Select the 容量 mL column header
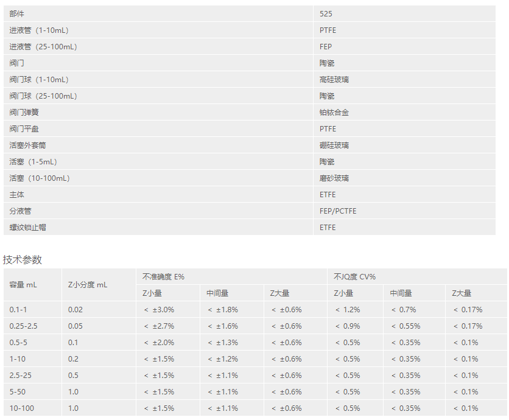509x420 pixels. [24, 284]
